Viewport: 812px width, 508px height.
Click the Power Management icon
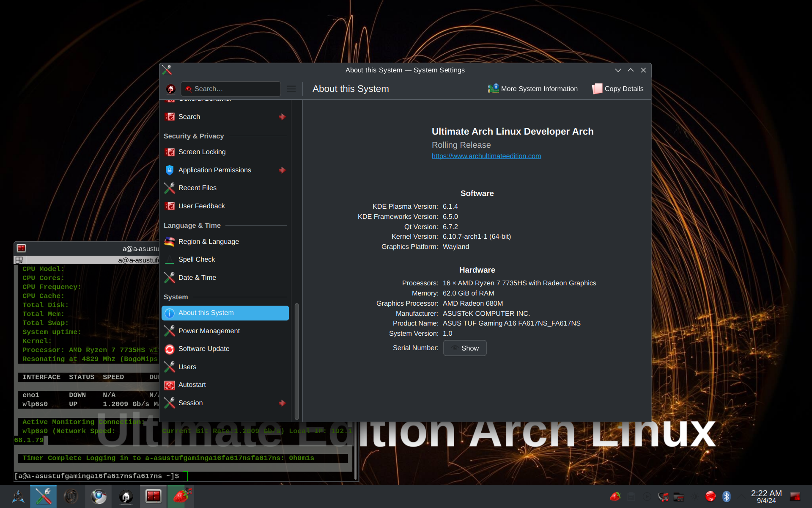[x=170, y=331]
